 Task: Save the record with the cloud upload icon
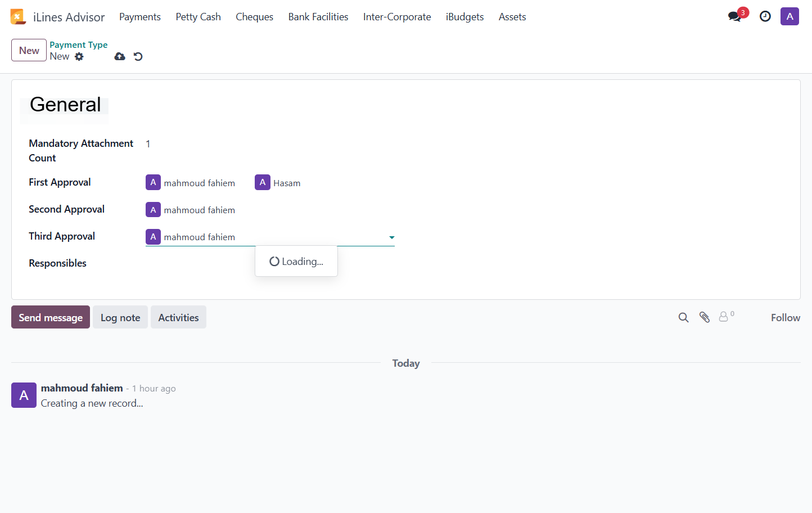coord(120,56)
